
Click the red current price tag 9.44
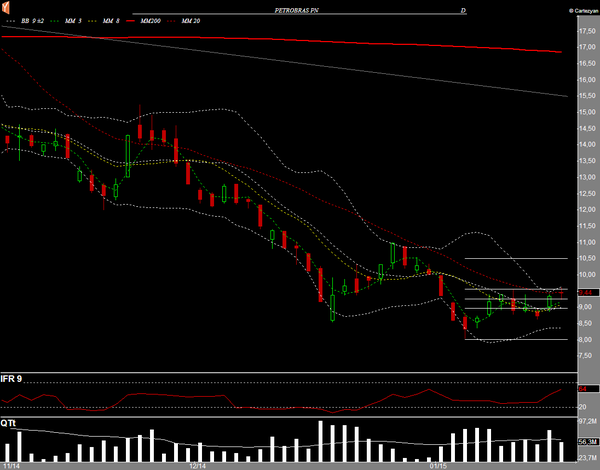[585, 291]
